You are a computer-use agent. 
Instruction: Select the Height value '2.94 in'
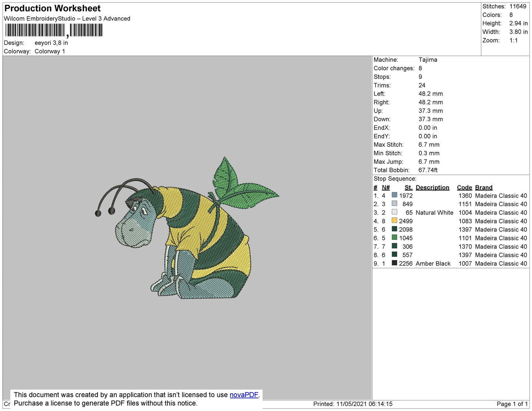[x=518, y=24]
